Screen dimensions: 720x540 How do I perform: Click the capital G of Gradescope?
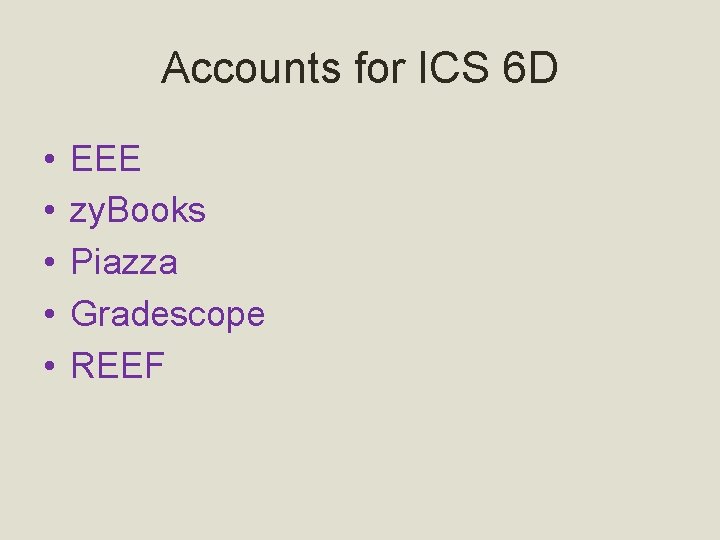(x=84, y=313)
